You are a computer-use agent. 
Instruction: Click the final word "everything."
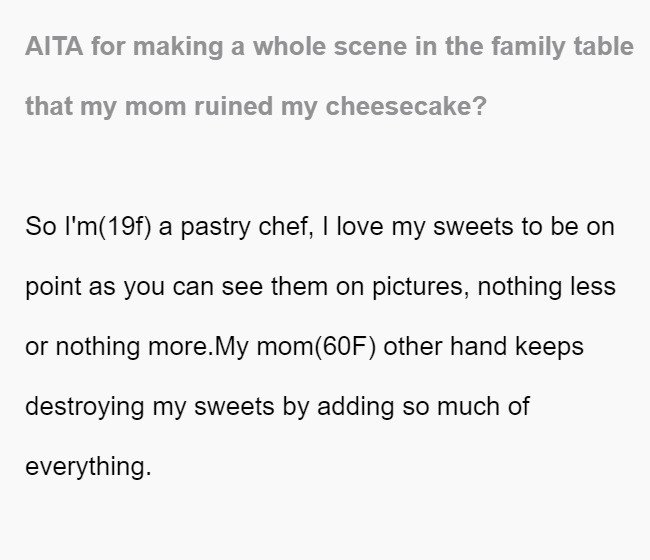(x=88, y=467)
